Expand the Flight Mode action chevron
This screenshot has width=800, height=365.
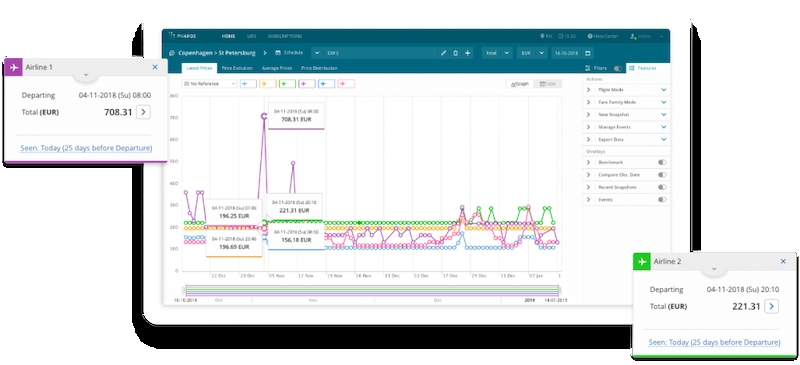[663, 90]
